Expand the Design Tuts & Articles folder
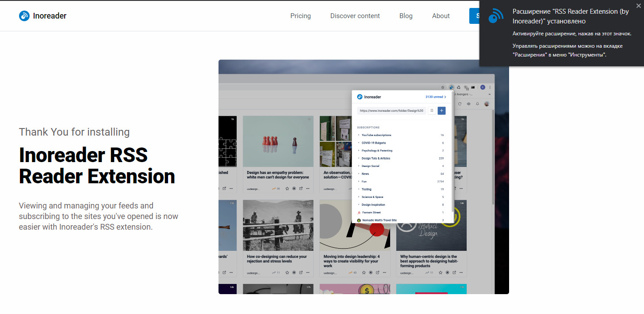 point(359,158)
